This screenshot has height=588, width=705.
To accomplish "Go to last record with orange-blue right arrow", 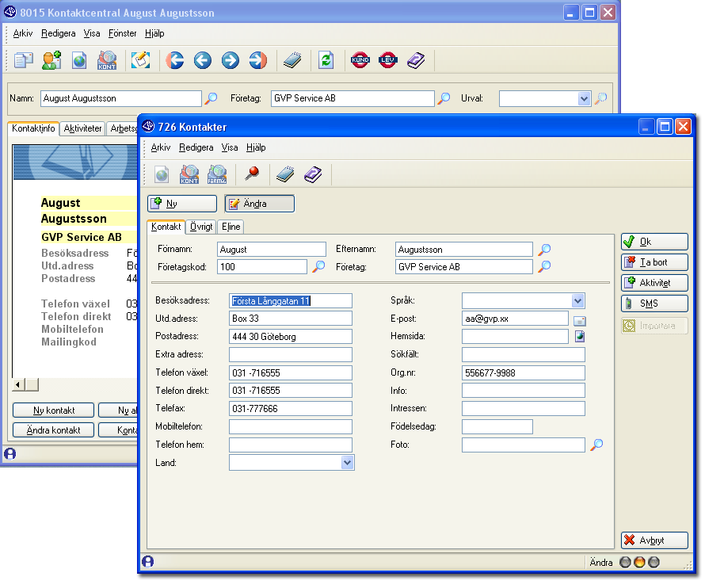I will pos(258,60).
